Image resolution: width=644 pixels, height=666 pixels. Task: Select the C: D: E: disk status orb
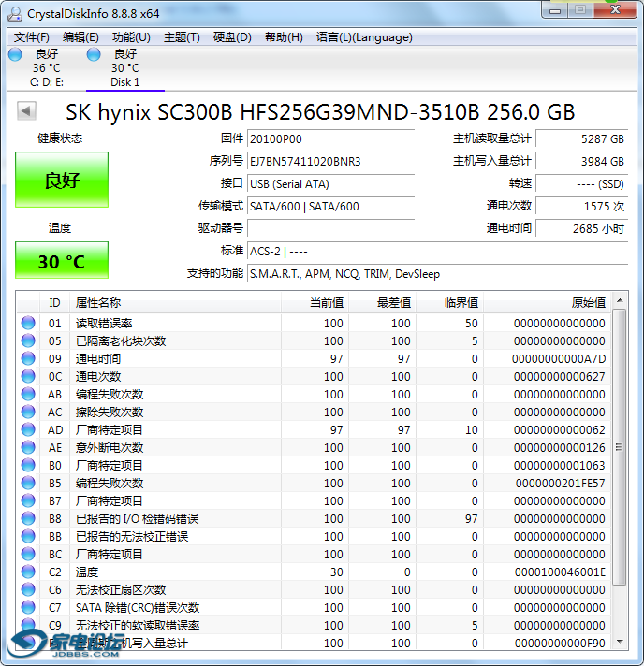[x=15, y=54]
